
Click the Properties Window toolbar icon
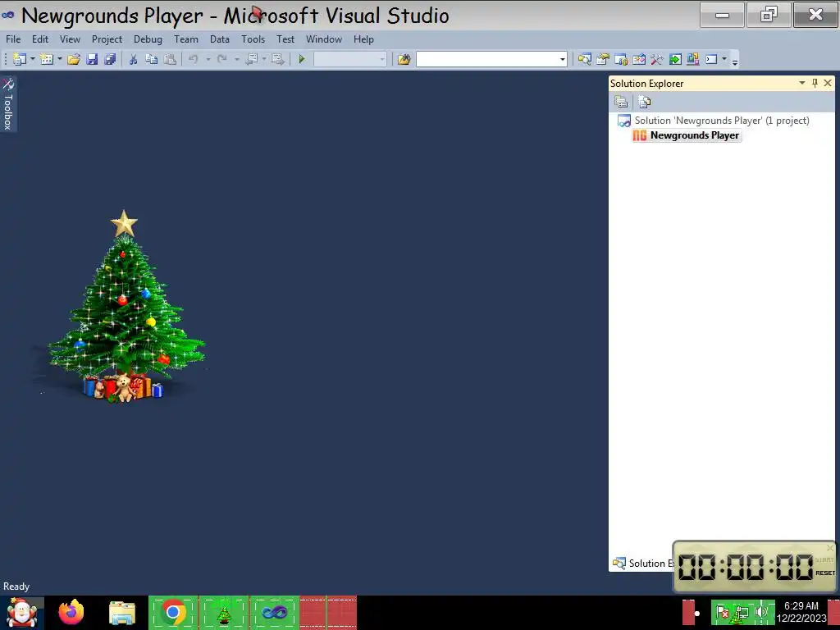click(603, 59)
